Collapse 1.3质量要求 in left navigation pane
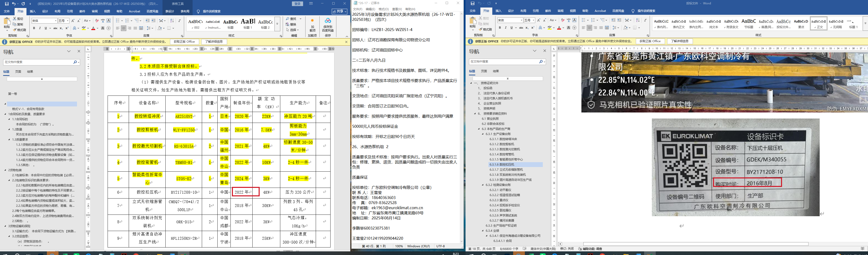This screenshot has height=255, width=868. pyautogui.click(x=9, y=140)
